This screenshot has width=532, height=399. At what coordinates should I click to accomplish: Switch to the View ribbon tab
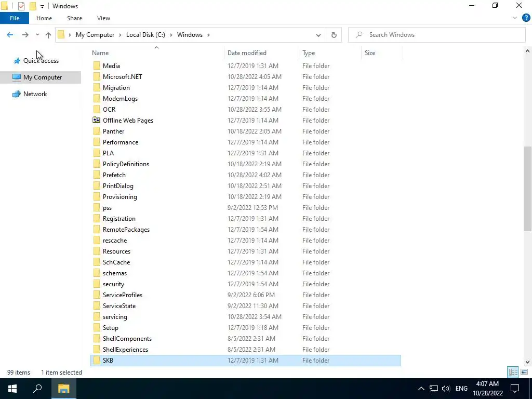[x=103, y=18]
